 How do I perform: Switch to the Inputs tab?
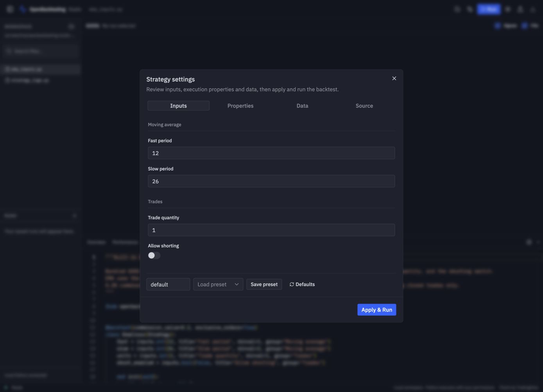178,106
